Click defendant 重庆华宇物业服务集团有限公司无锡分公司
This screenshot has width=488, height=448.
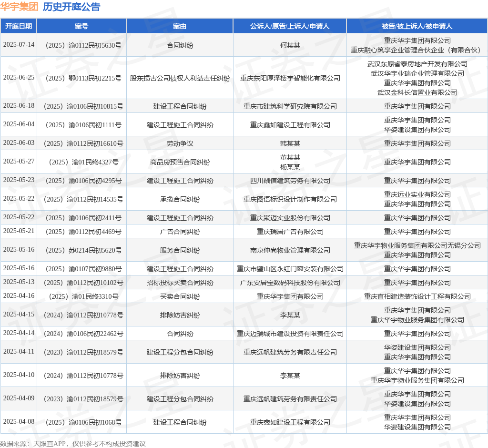(x=417, y=245)
